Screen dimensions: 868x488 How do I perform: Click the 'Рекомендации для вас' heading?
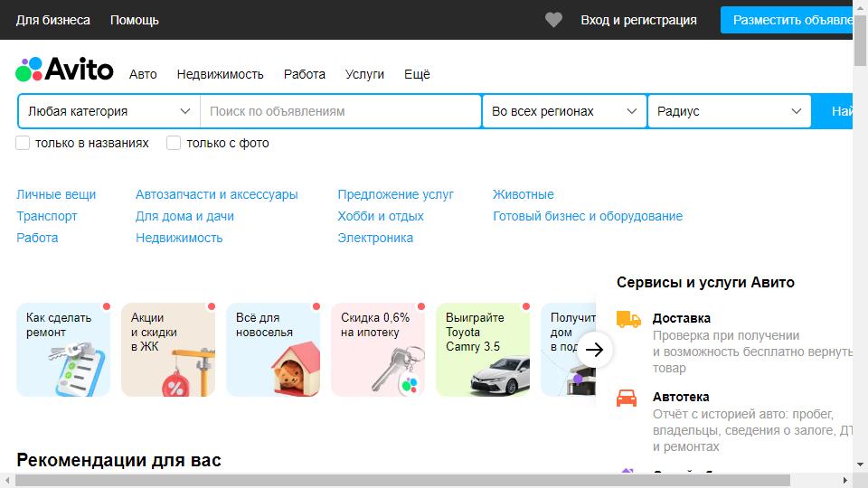pos(118,460)
